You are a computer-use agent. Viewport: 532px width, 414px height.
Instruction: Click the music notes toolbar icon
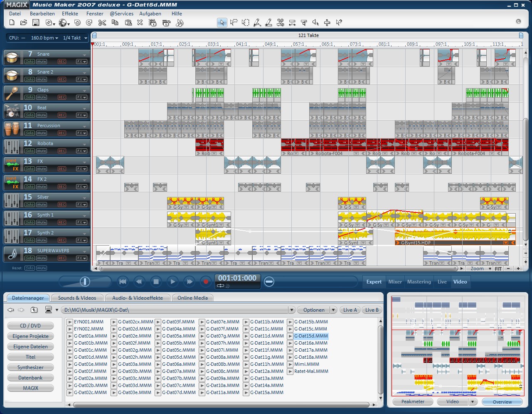click(x=180, y=22)
